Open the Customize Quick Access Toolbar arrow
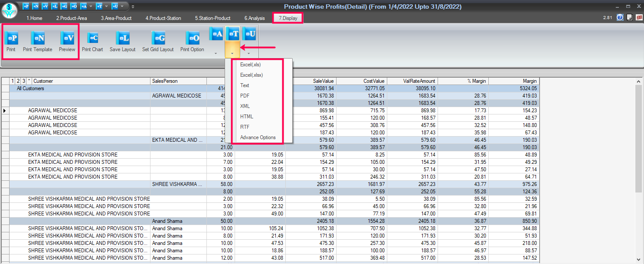This screenshot has width=644, height=264. pyautogui.click(x=133, y=7)
